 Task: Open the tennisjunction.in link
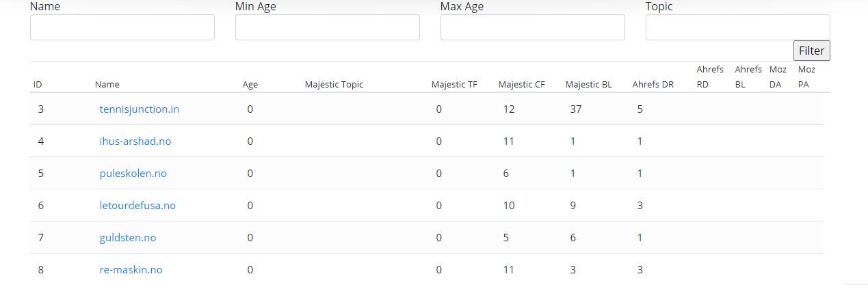[139, 109]
